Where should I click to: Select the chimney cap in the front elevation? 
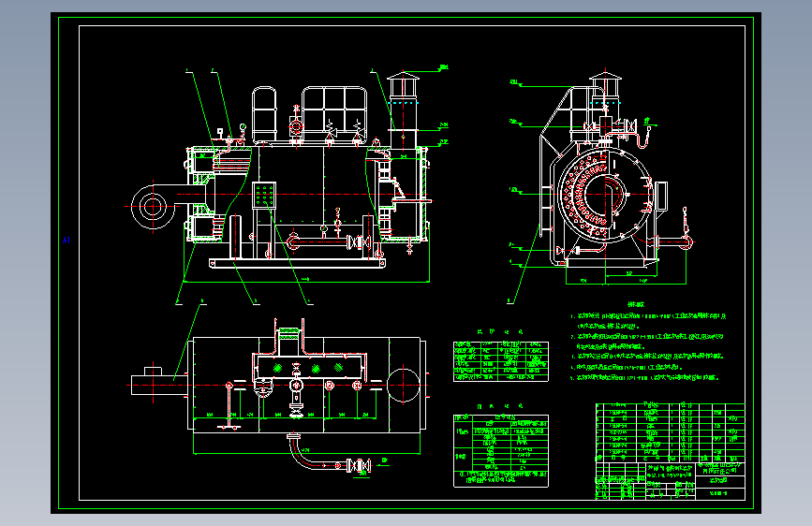pos(403,76)
